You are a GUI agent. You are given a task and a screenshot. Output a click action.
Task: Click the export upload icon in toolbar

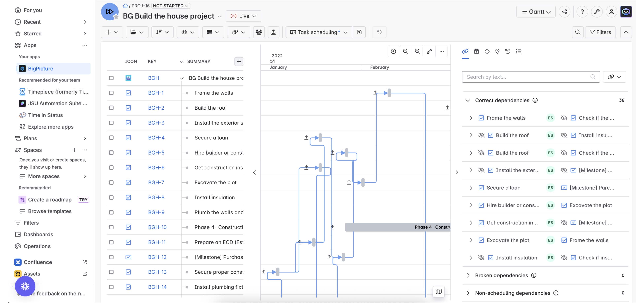[273, 32]
